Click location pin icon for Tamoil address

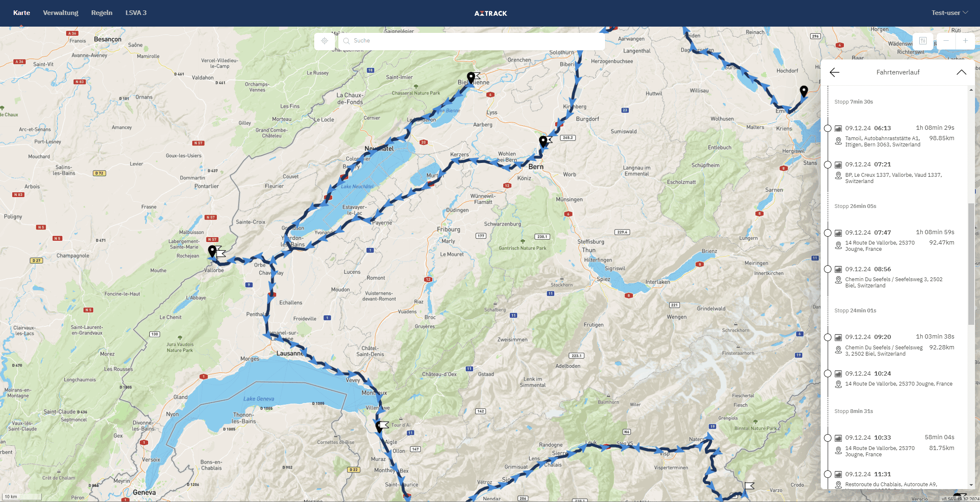coord(838,141)
